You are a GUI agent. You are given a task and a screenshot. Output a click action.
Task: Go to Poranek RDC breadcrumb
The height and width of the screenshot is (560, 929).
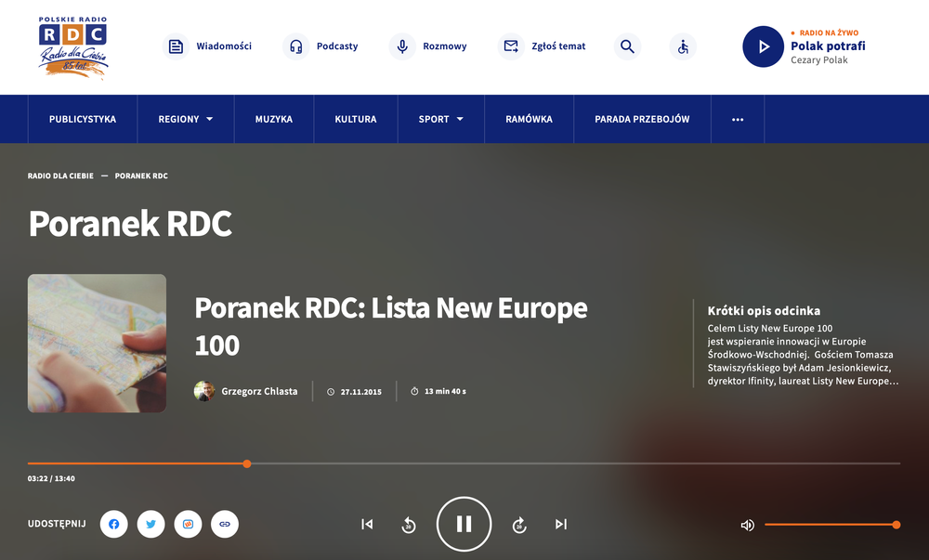coord(141,176)
